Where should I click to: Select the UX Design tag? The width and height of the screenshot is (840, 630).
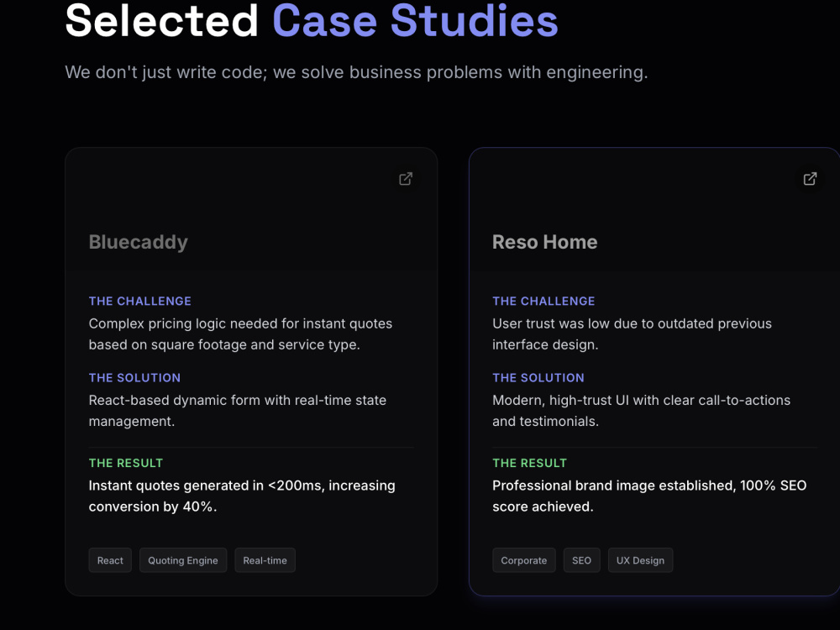tap(640, 560)
